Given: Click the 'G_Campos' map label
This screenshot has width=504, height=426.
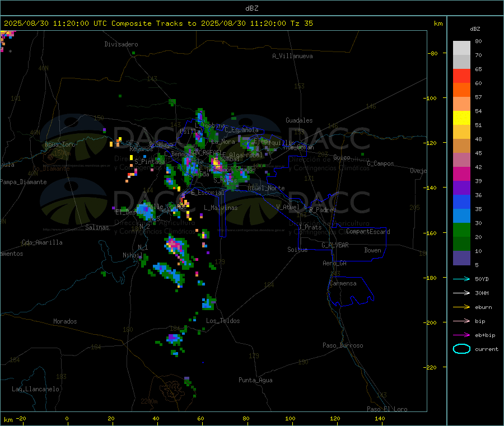Looking at the screenshot, I should tap(380, 163).
